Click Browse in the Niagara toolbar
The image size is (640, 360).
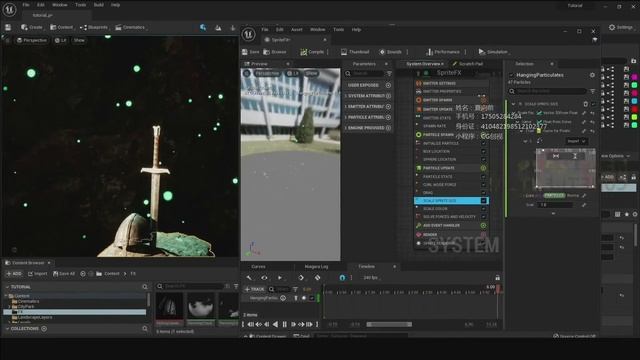[275, 52]
